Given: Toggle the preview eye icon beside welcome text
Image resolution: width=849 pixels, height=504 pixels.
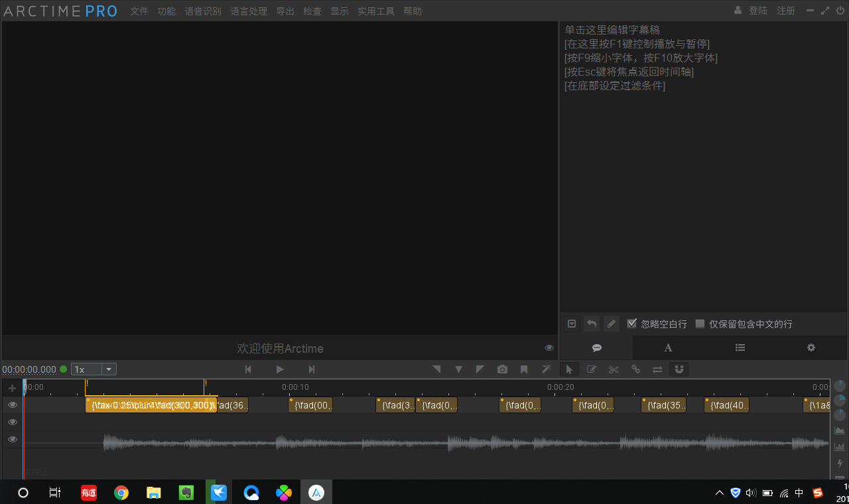Looking at the screenshot, I should [549, 348].
